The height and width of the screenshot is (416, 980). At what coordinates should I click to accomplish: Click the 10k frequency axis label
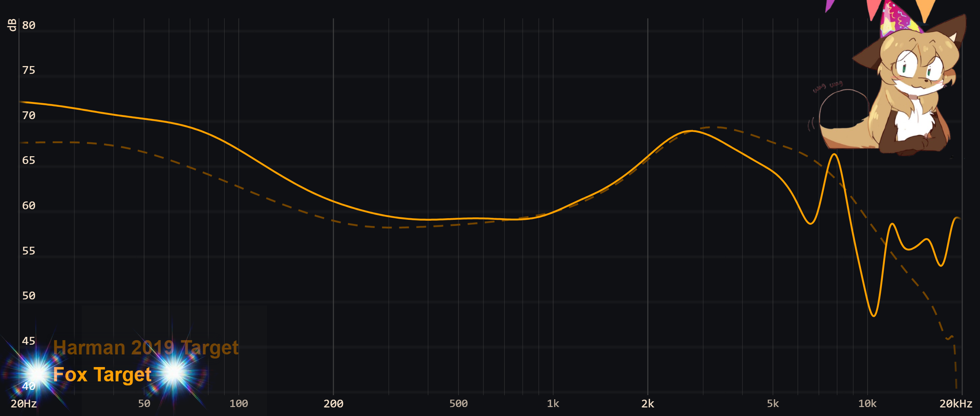tap(867, 404)
